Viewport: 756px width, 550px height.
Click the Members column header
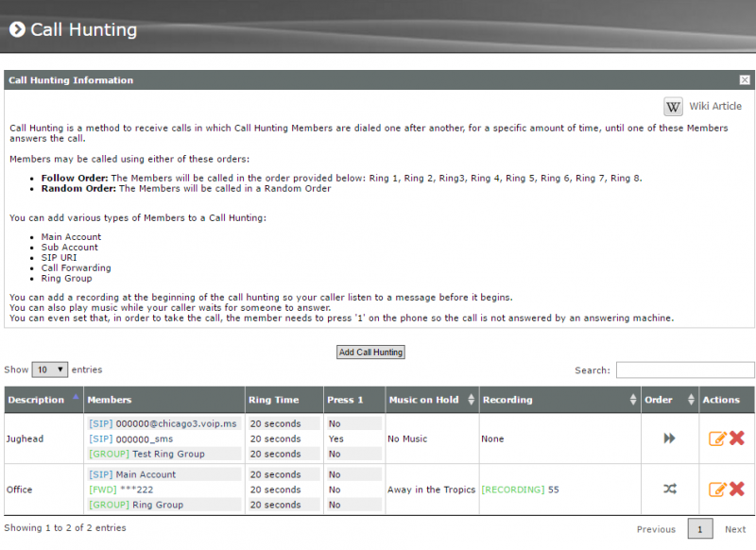(164, 400)
